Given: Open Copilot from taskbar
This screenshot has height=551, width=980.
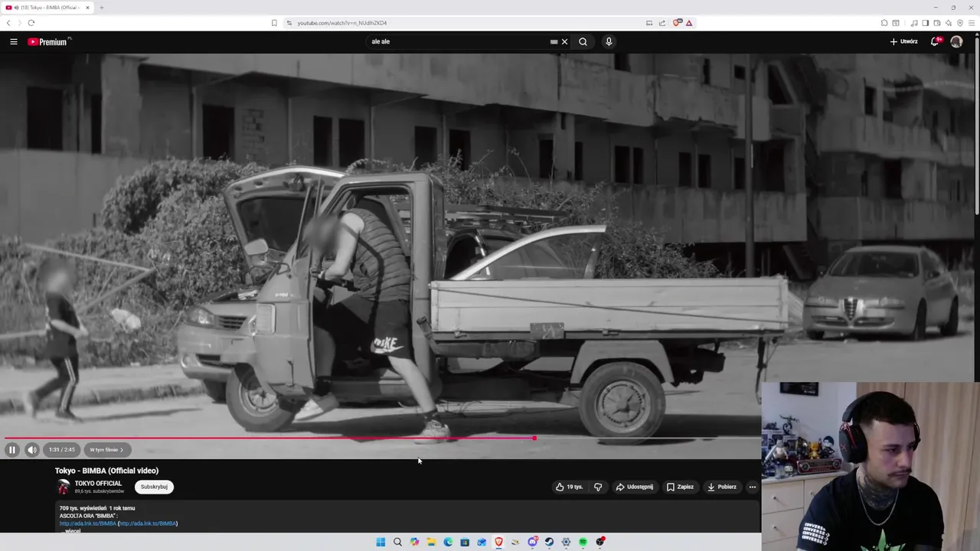Looking at the screenshot, I should (x=414, y=542).
